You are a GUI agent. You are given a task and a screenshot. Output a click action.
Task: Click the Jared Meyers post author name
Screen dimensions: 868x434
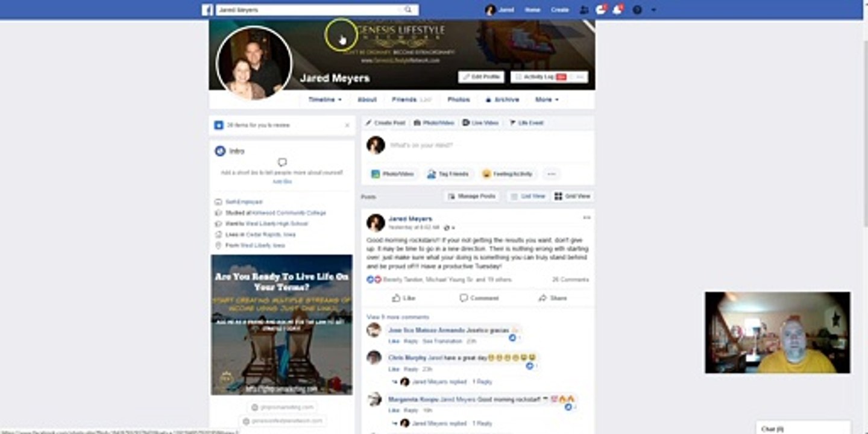coord(410,219)
